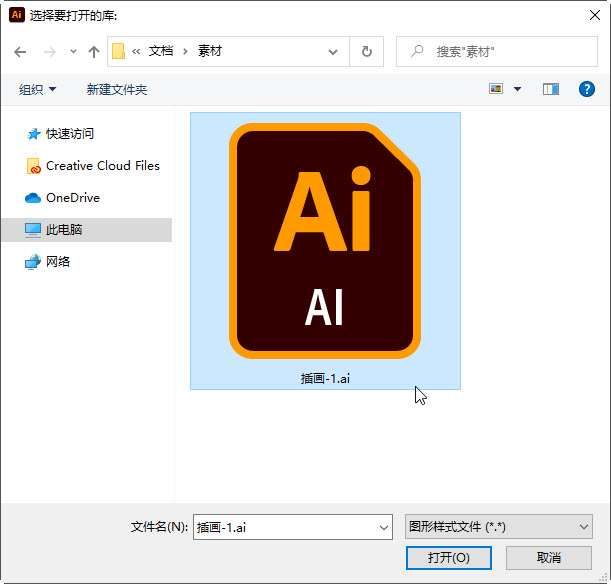Go up one folder level
The width and height of the screenshot is (611, 584).
pos(94,52)
